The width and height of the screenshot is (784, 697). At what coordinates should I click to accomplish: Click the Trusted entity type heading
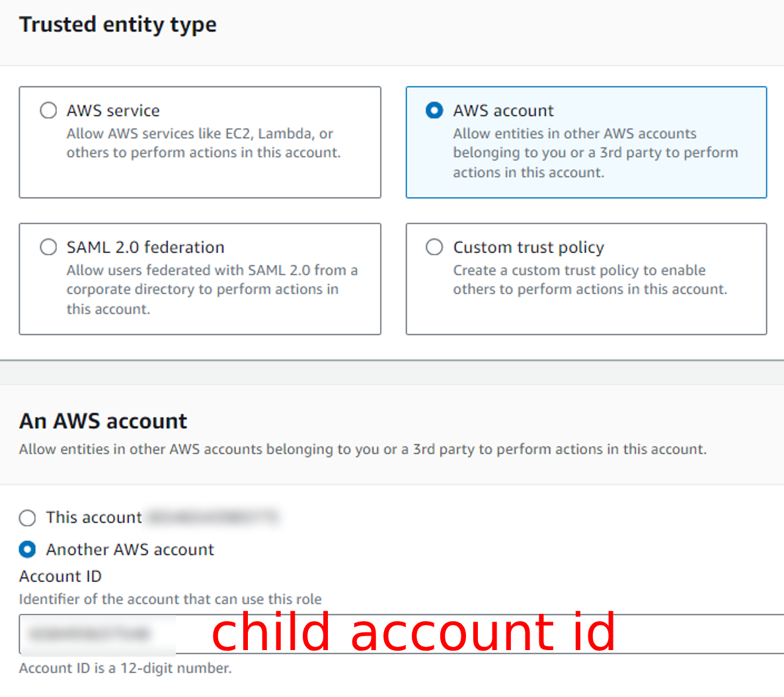(118, 24)
